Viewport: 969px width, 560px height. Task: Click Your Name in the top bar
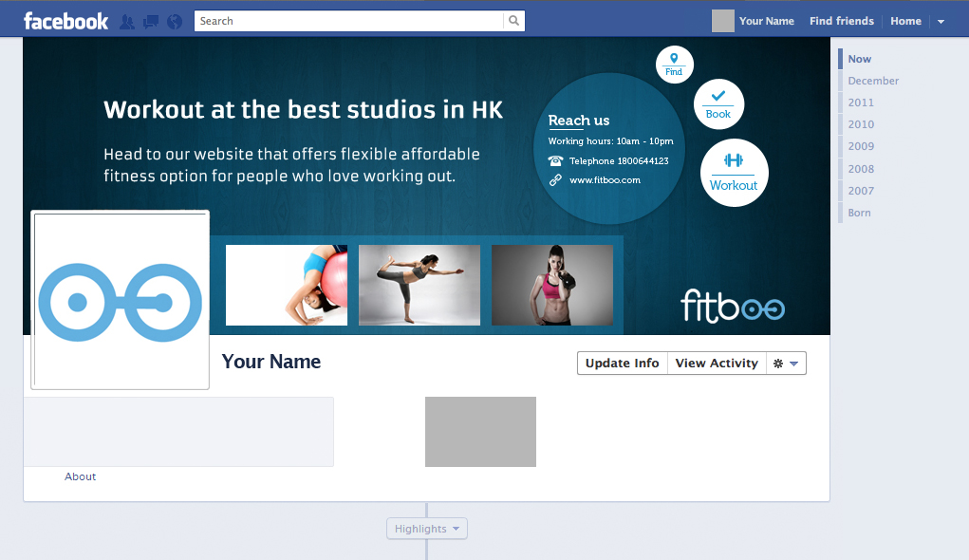tap(766, 21)
